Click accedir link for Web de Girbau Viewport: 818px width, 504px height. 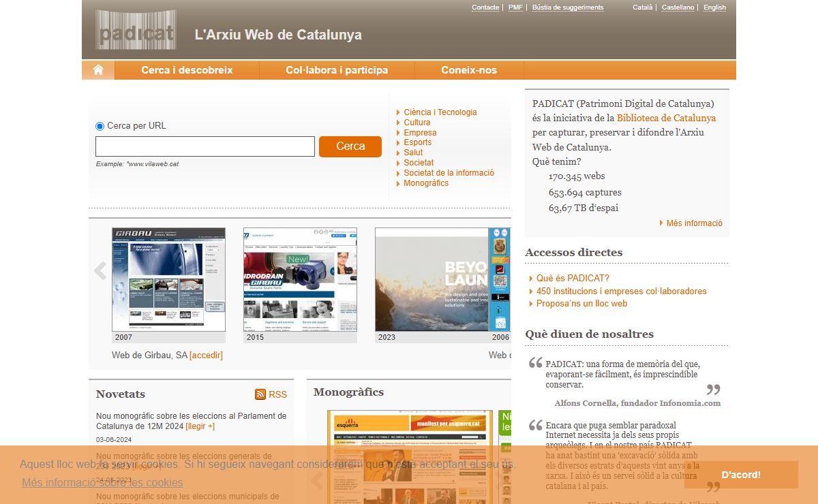pos(206,356)
